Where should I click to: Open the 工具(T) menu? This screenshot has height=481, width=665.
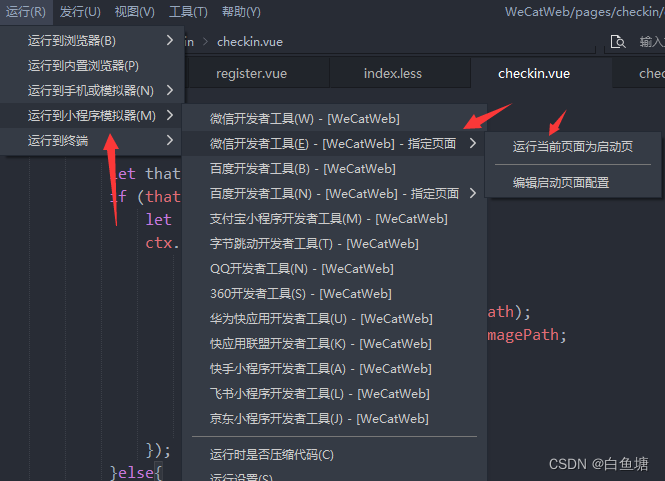pyautogui.click(x=188, y=12)
